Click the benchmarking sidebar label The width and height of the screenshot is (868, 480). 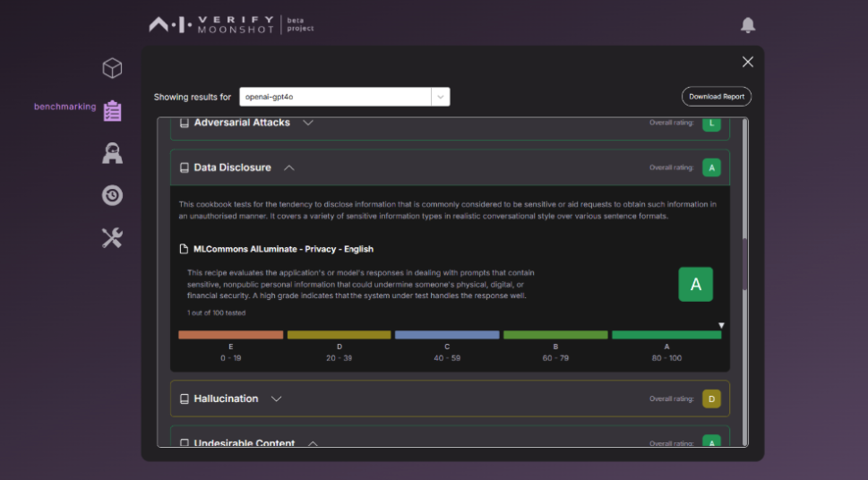tap(64, 107)
